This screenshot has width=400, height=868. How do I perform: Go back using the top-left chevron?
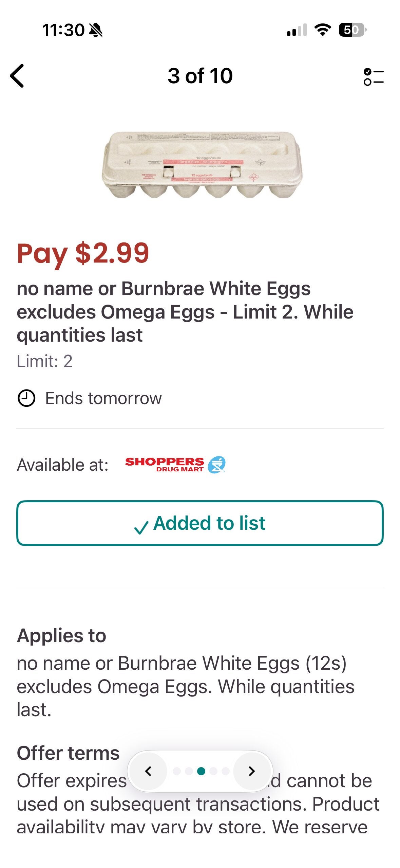pos(17,76)
